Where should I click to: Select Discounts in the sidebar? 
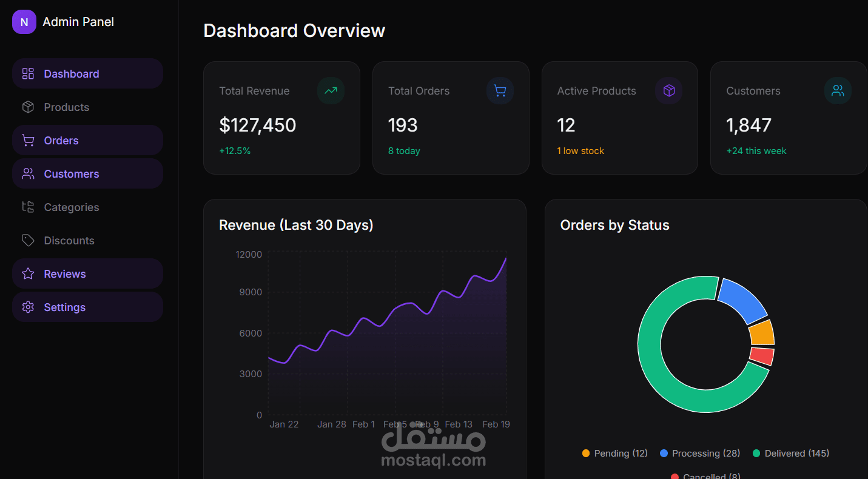click(x=87, y=240)
